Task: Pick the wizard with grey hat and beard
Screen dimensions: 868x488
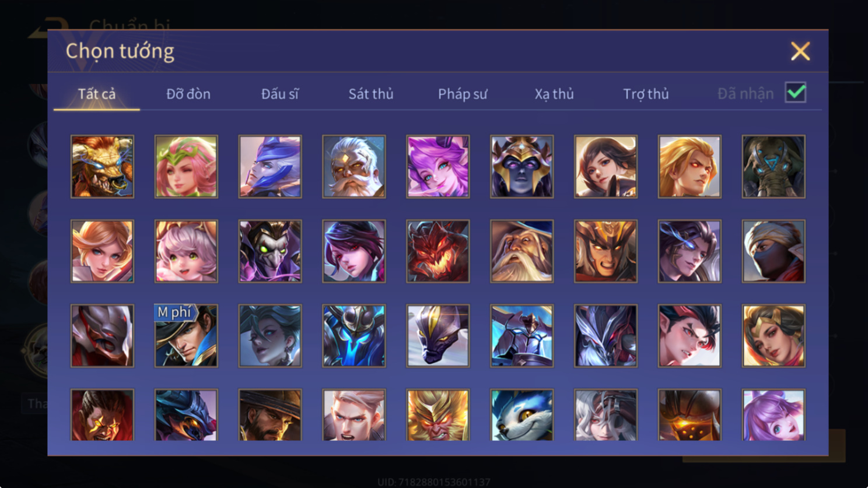Action: point(522,251)
